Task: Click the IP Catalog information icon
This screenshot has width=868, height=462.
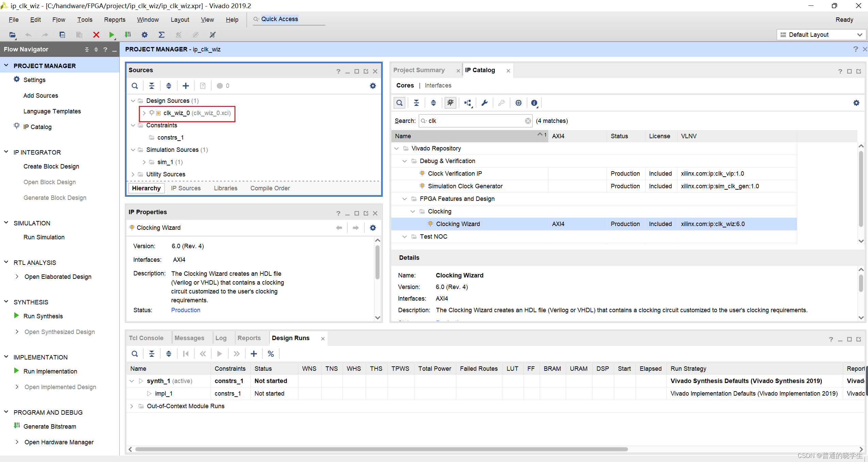Action: tap(534, 103)
